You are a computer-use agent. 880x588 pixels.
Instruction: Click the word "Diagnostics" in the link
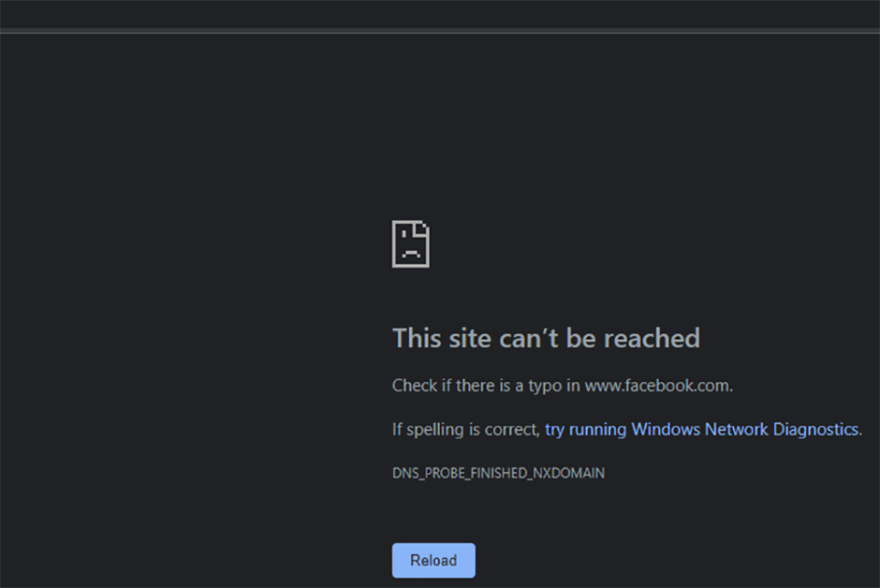coord(816,429)
